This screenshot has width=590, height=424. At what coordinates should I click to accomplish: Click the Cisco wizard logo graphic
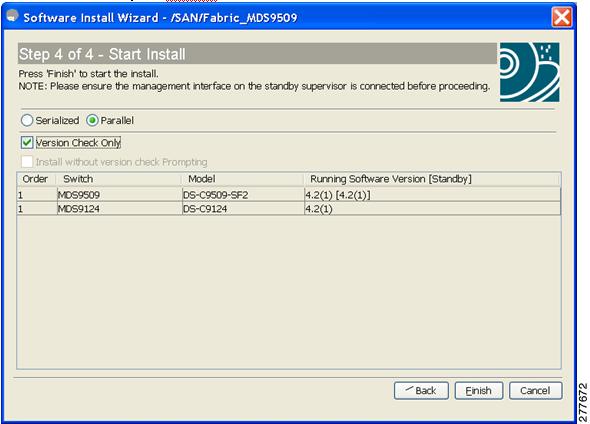(x=529, y=72)
